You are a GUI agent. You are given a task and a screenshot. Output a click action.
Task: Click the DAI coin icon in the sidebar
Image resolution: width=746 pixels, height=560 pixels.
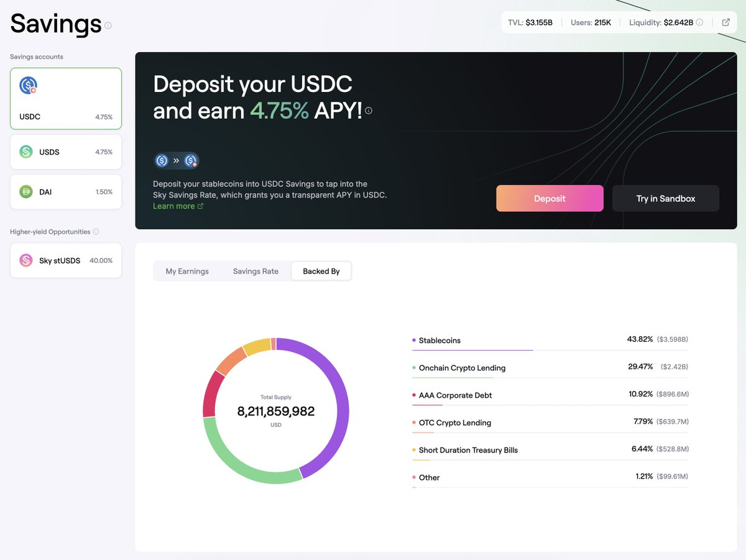click(x=25, y=191)
